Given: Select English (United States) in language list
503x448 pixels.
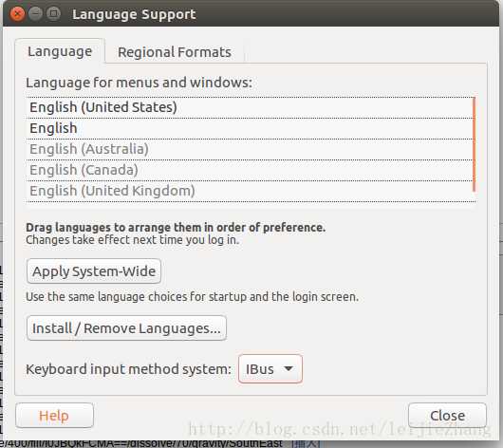Looking at the screenshot, I should pos(250,107).
